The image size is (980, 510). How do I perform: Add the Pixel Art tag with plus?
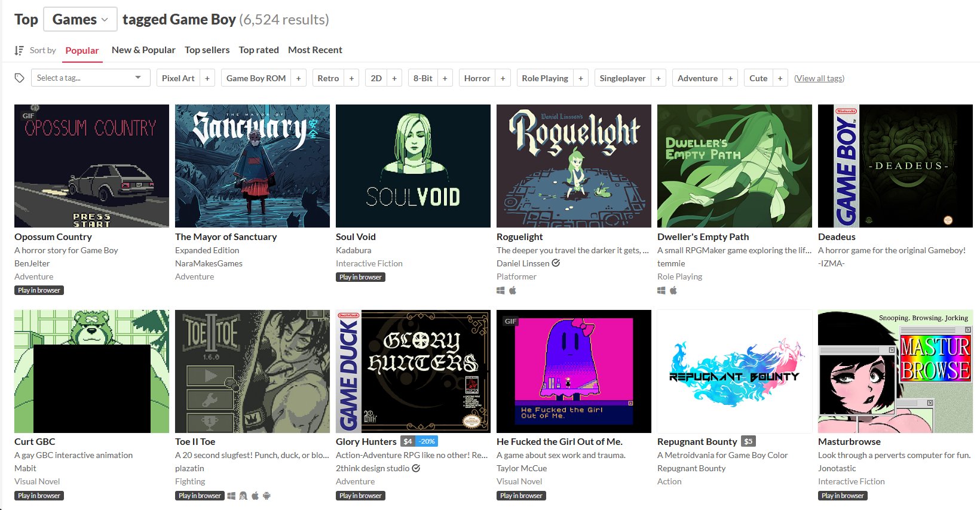pyautogui.click(x=207, y=78)
